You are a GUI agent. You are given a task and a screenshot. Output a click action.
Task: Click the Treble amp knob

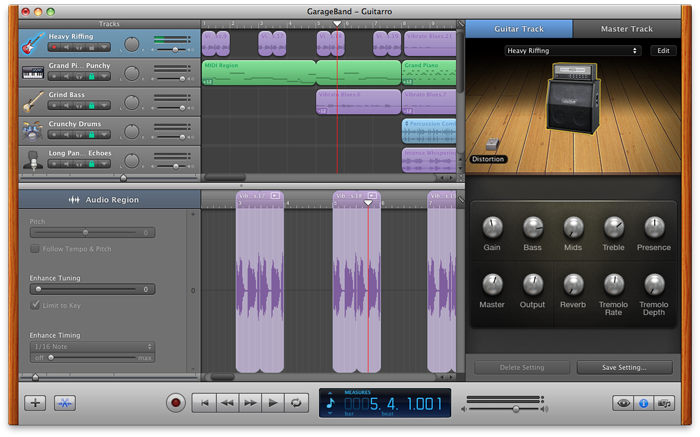click(x=614, y=227)
